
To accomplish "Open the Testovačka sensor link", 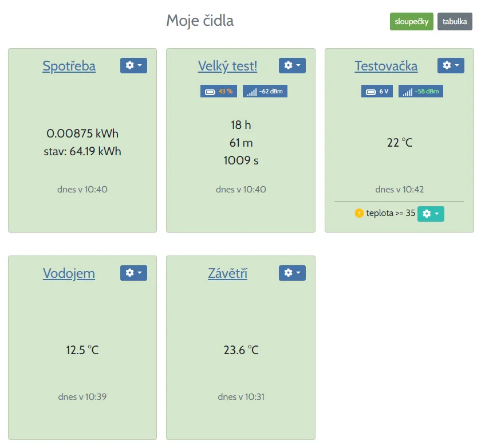I will tap(386, 66).
